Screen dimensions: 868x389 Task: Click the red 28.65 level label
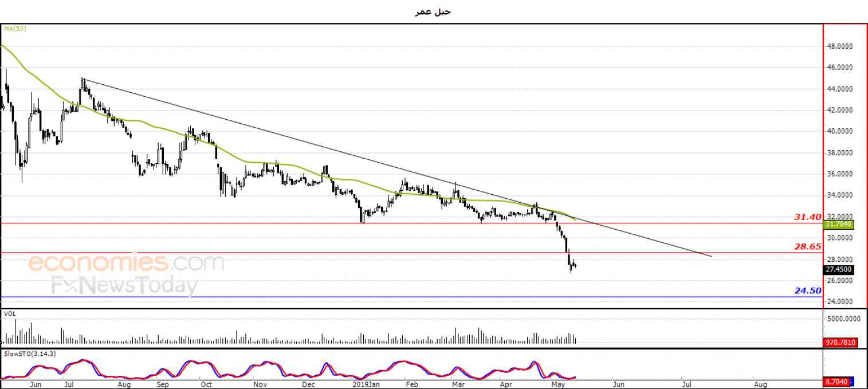pos(808,246)
